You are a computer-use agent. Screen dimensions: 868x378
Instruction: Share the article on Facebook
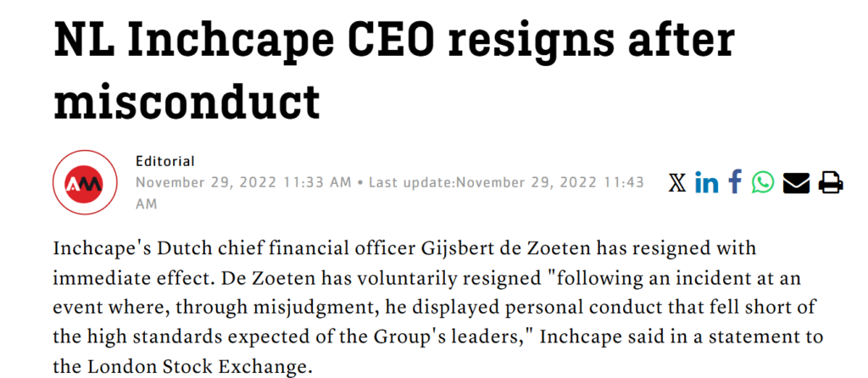pos(735,182)
